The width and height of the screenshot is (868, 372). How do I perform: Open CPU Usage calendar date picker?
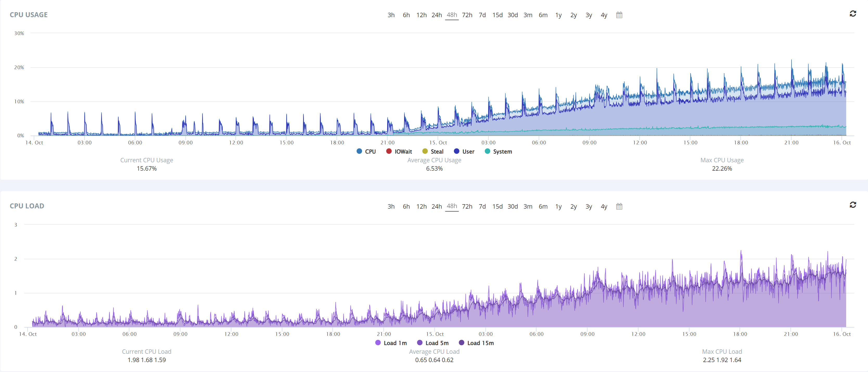tap(619, 15)
